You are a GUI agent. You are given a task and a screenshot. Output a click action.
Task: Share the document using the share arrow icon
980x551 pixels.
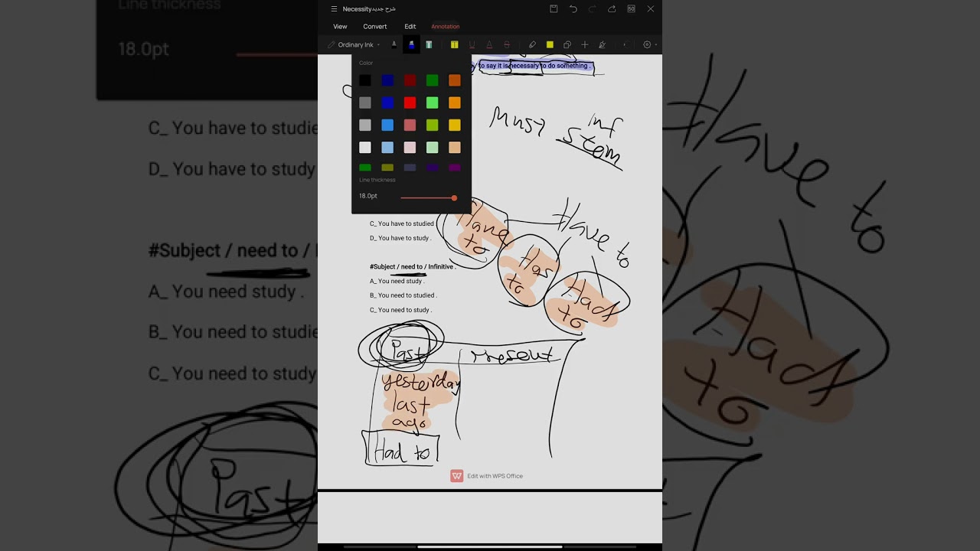pos(612,9)
